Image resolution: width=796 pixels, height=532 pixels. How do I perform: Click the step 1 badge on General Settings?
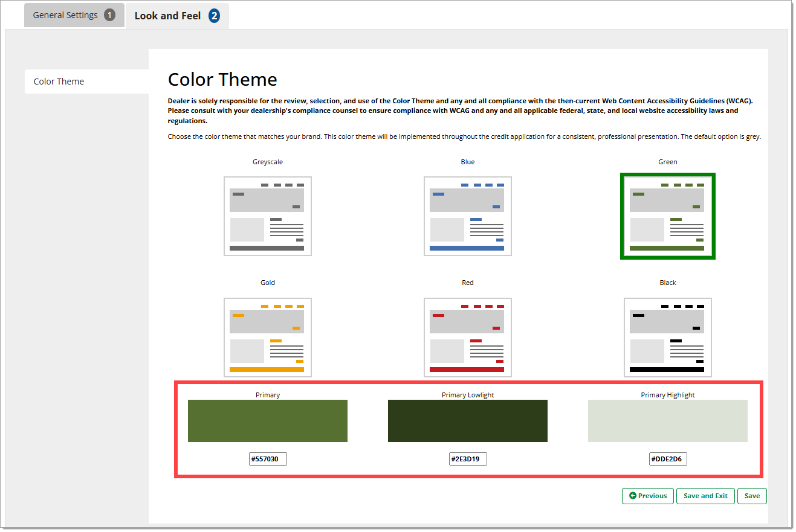(109, 15)
